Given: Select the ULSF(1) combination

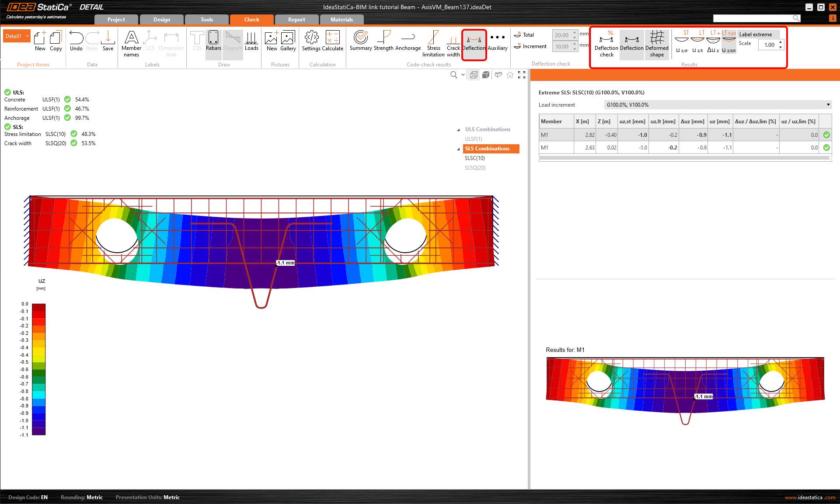Looking at the screenshot, I should 473,139.
